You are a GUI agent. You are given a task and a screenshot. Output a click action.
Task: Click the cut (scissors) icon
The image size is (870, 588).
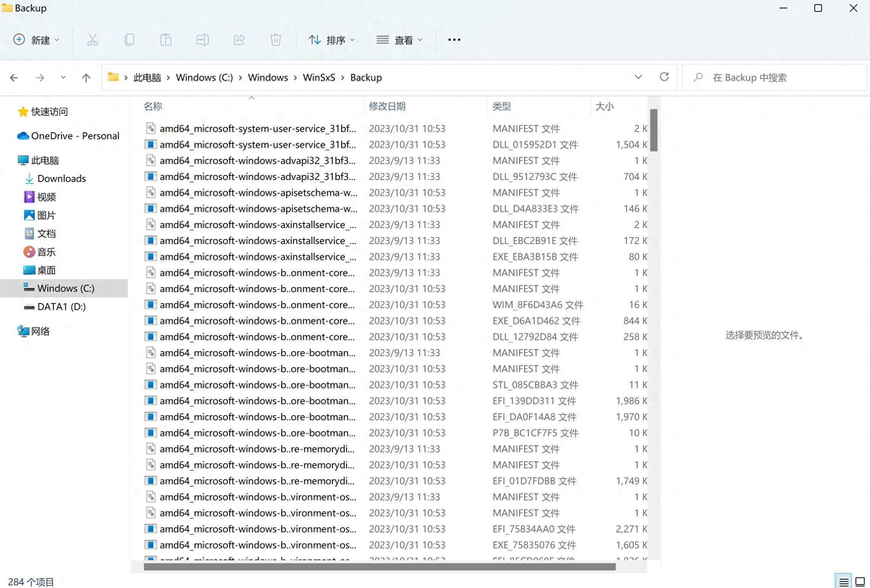pyautogui.click(x=92, y=39)
